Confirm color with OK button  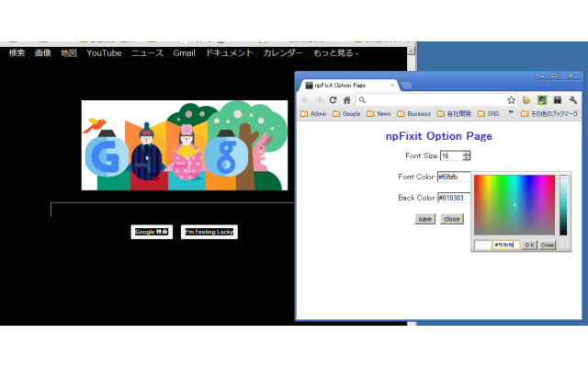tap(529, 245)
